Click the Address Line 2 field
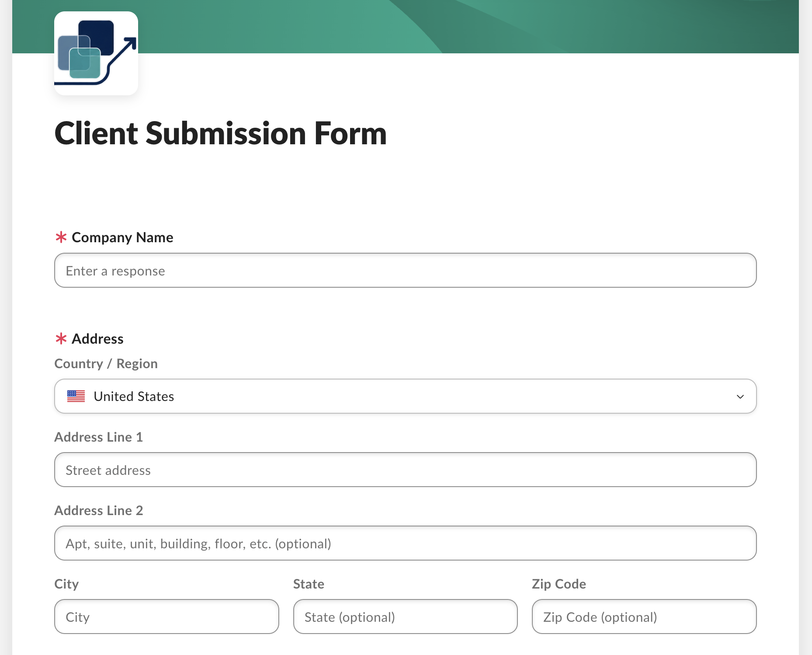Image resolution: width=812 pixels, height=655 pixels. tap(406, 543)
